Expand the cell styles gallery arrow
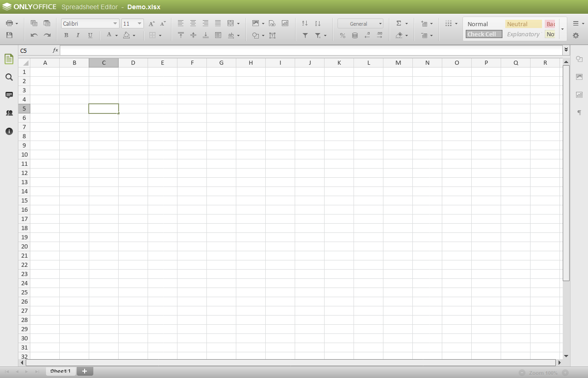Viewport: 588px width, 378px height. pyautogui.click(x=562, y=29)
